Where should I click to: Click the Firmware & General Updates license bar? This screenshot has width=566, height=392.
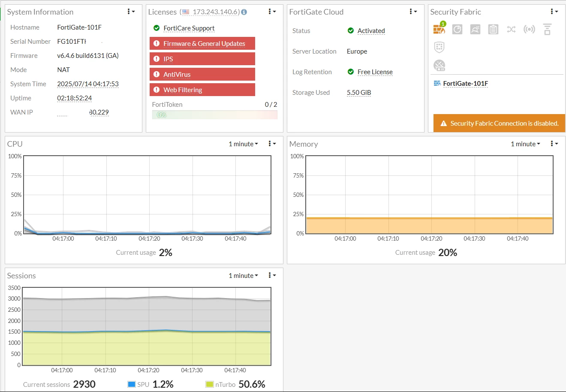coord(202,43)
